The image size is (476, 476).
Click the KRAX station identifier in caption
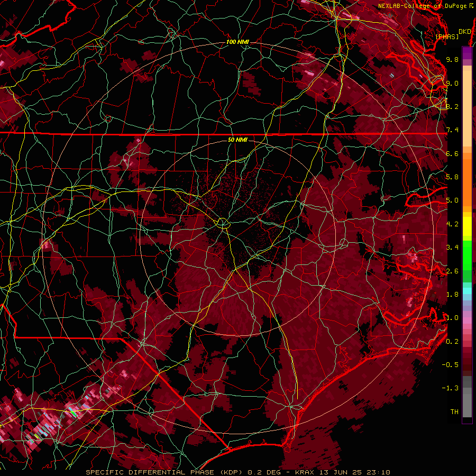305,472
